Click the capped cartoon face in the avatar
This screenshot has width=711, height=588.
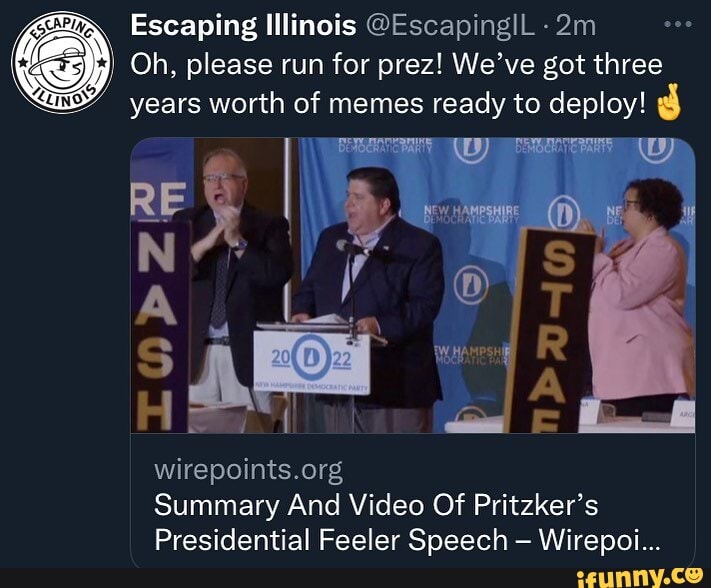62,62
